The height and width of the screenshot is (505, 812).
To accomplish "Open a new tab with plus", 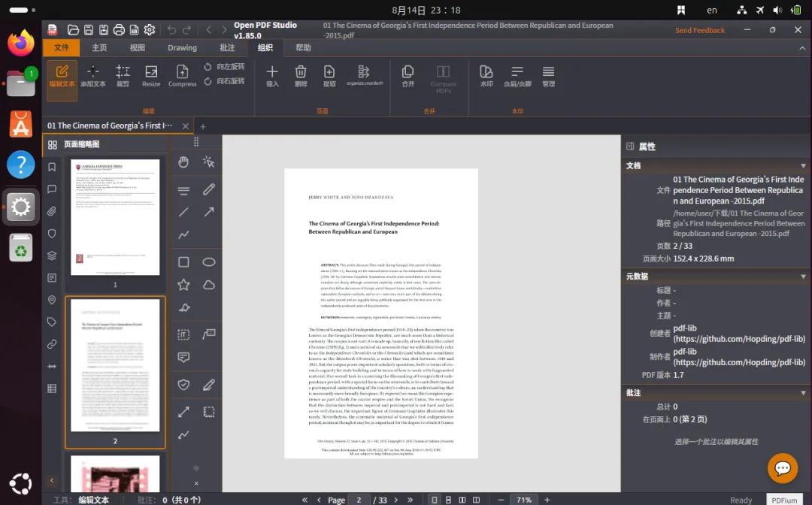I will click(203, 126).
